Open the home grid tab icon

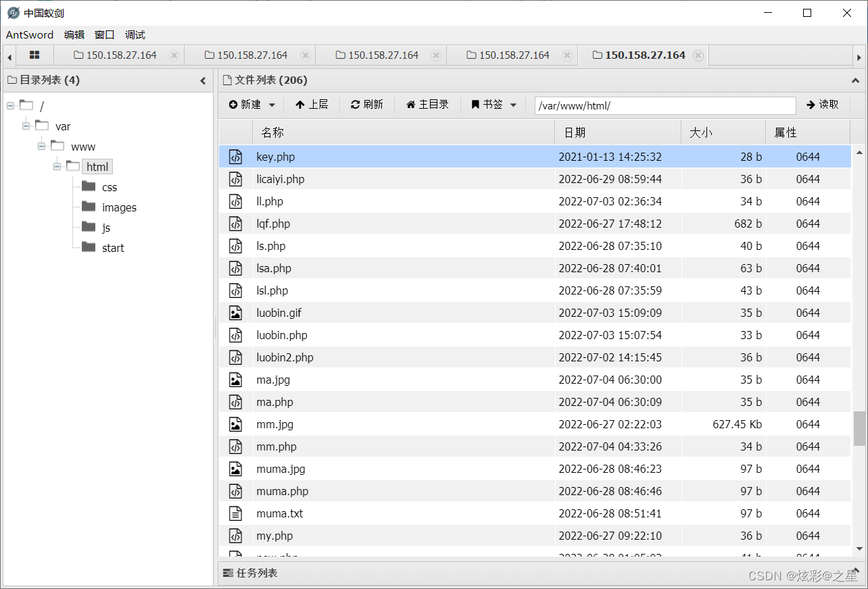click(34, 55)
